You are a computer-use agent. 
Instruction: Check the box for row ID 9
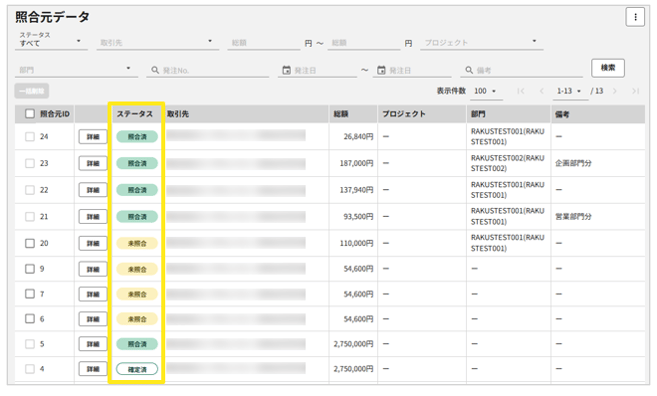pos(30,269)
